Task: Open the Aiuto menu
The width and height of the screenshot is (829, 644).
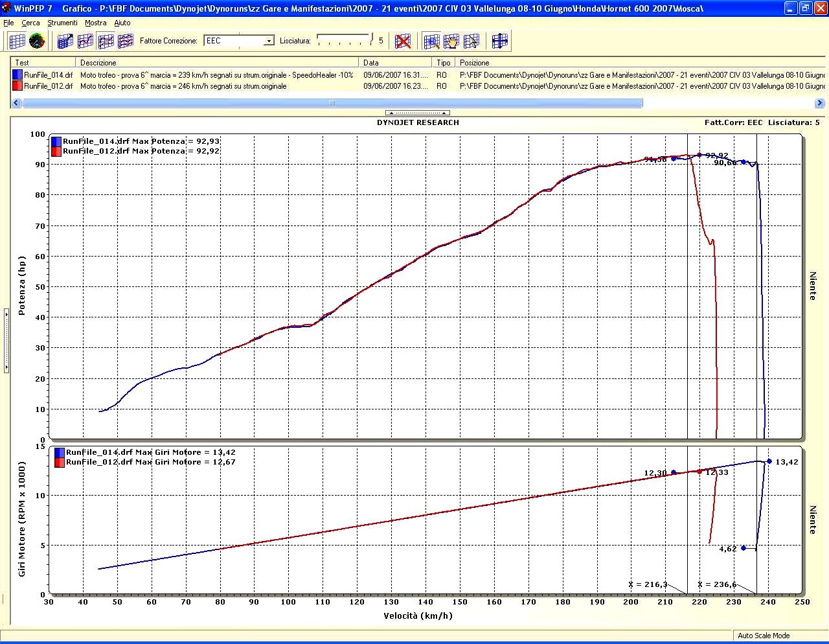Action: (x=122, y=23)
